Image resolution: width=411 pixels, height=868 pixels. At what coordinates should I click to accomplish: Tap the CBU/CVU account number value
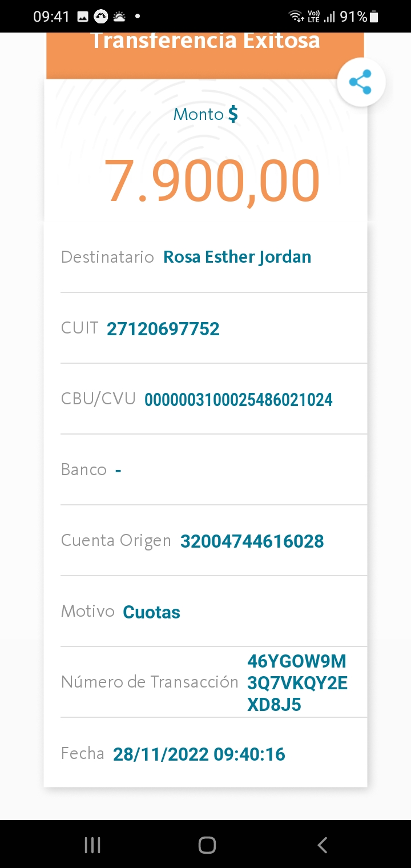pyautogui.click(x=238, y=400)
